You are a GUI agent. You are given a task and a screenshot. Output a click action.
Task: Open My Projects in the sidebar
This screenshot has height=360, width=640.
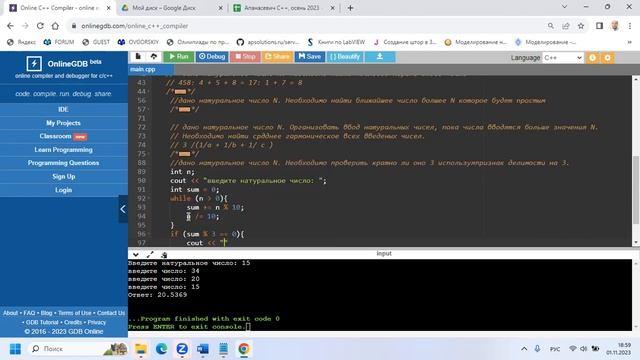64,123
